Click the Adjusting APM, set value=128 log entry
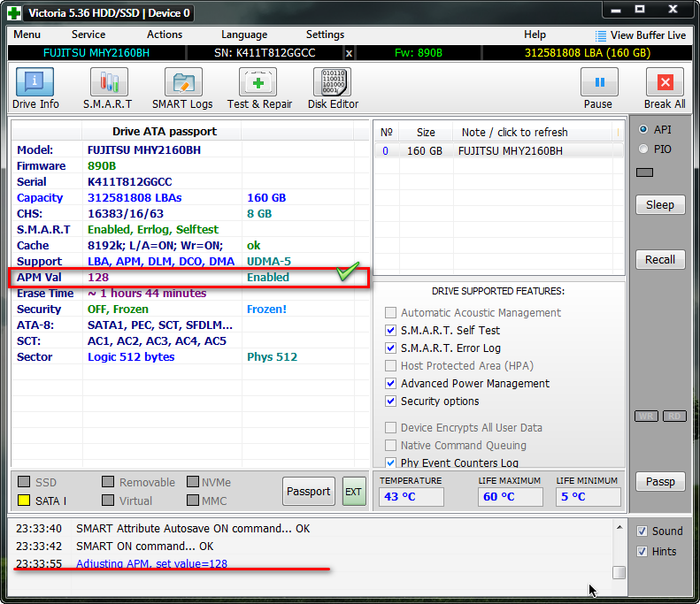Image resolution: width=700 pixels, height=604 pixels. (151, 563)
